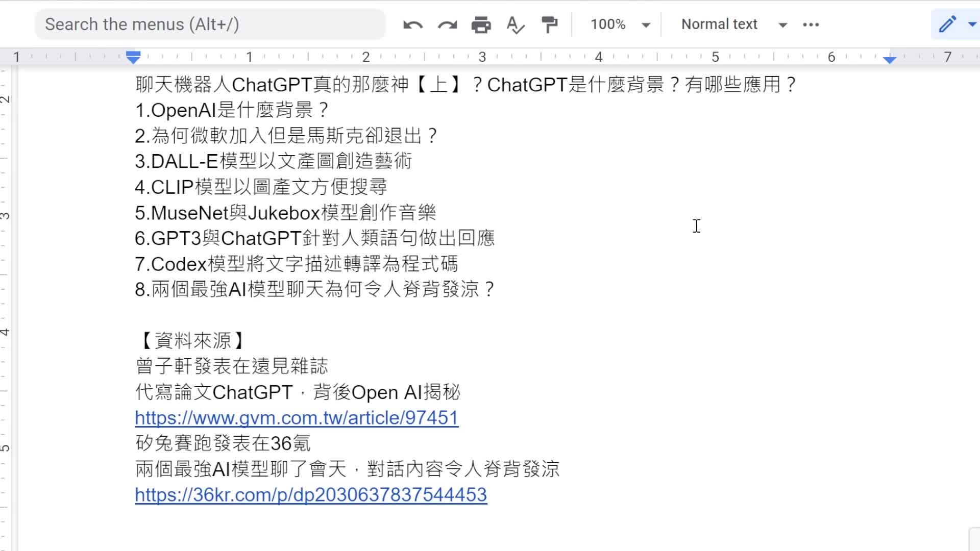Viewport: 980px width, 551px height.
Task: Select the paint bucket icon
Action: pyautogui.click(x=550, y=24)
